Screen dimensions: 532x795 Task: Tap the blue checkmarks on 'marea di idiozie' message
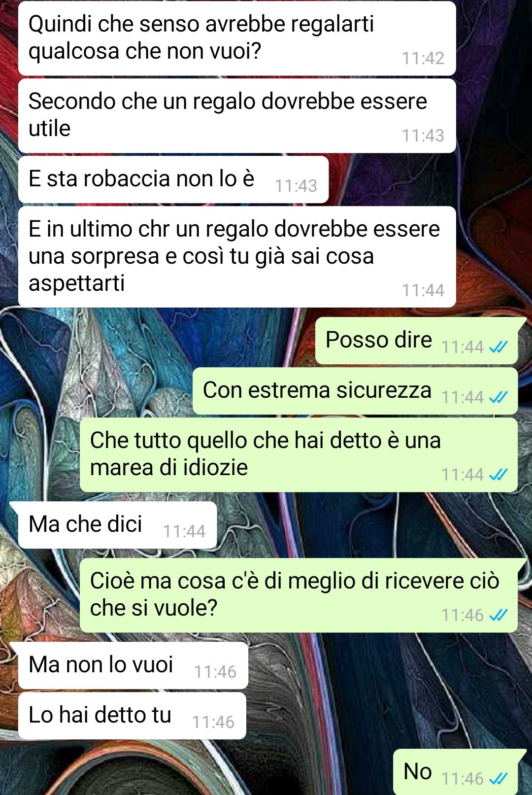click(x=498, y=475)
